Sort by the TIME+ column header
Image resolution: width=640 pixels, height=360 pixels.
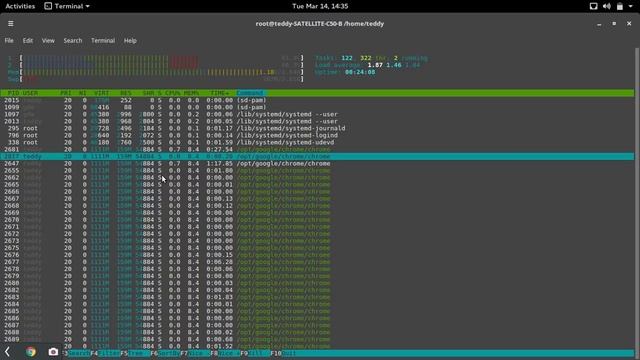[220, 93]
